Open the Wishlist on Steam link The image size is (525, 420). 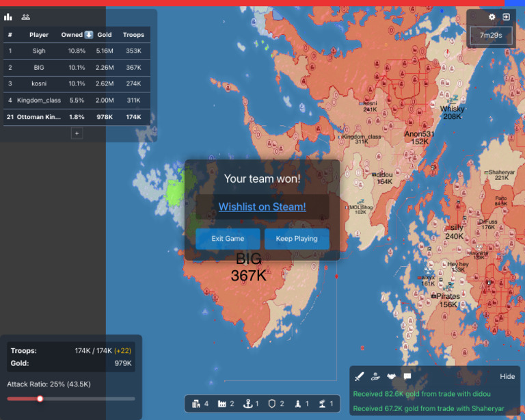tap(262, 207)
